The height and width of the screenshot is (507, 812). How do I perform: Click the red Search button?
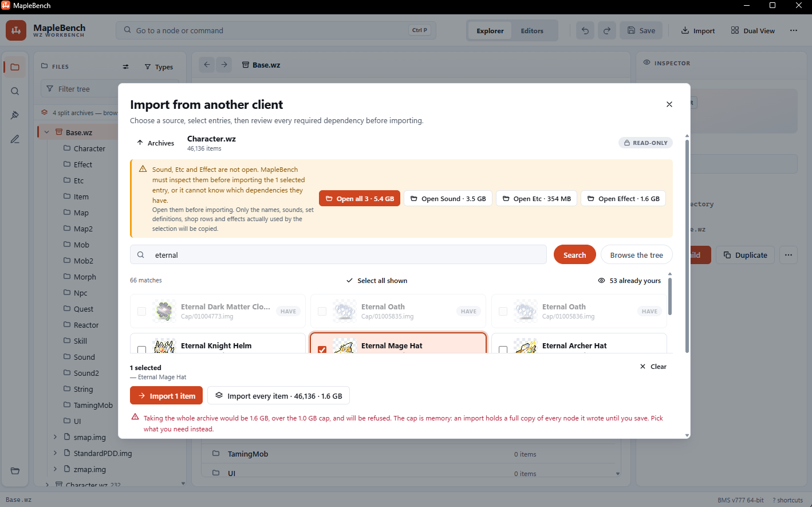pyautogui.click(x=574, y=255)
